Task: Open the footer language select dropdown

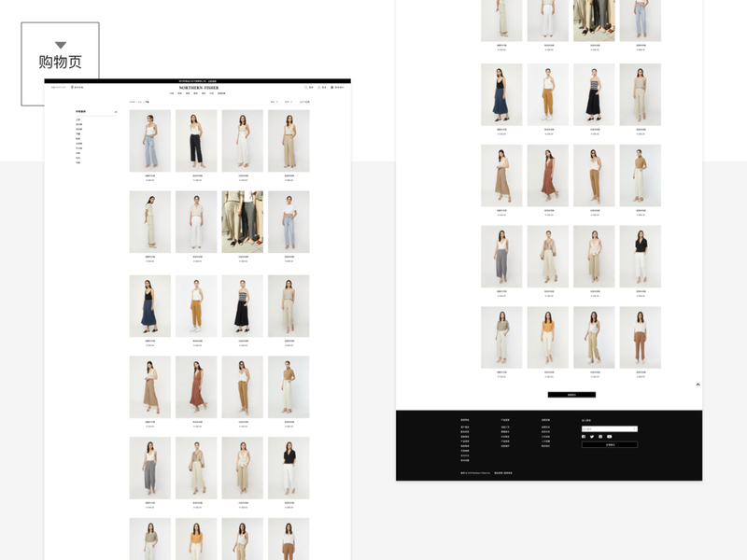Action: click(610, 429)
